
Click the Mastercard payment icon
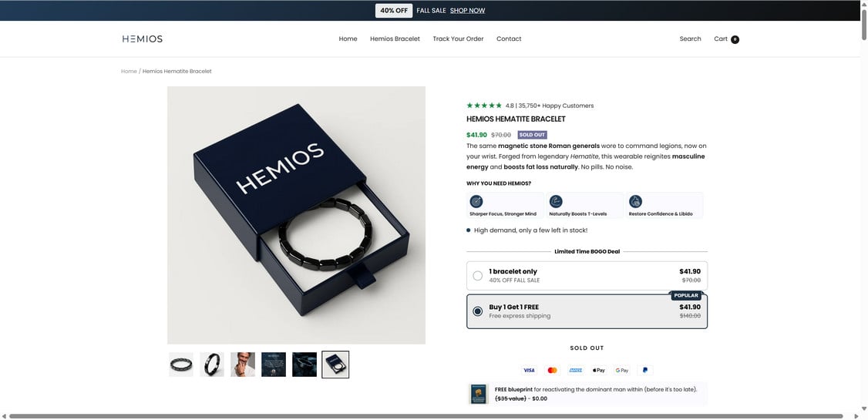[x=552, y=371]
